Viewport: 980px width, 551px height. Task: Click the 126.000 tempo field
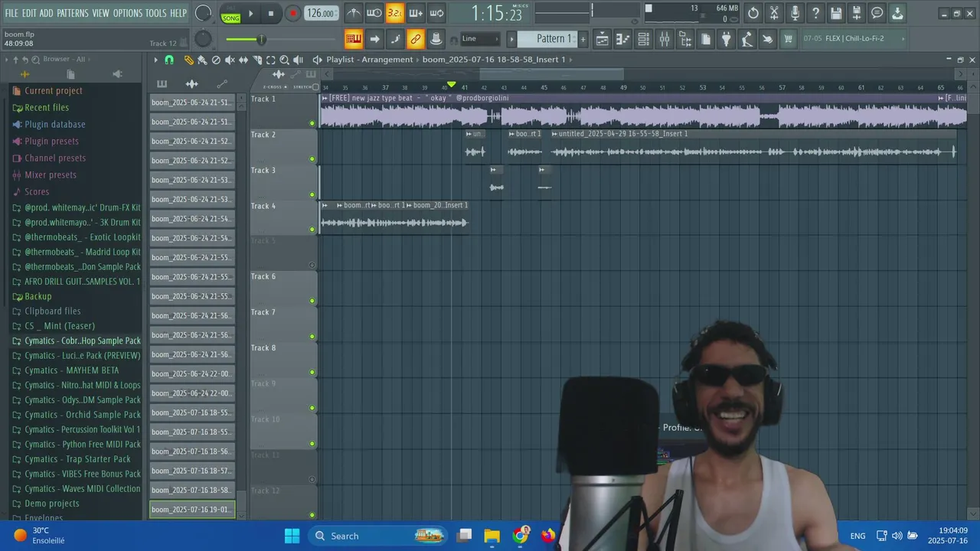(x=321, y=13)
